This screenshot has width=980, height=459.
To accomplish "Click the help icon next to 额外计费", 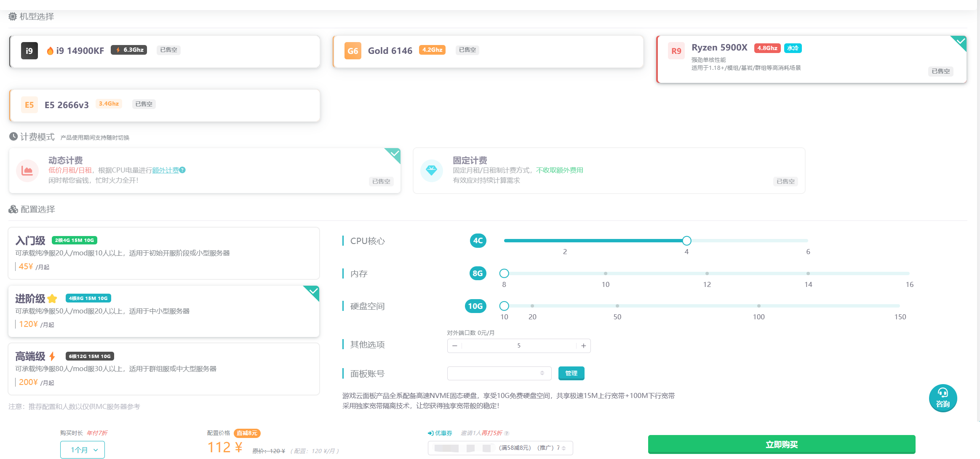I will pos(182,170).
